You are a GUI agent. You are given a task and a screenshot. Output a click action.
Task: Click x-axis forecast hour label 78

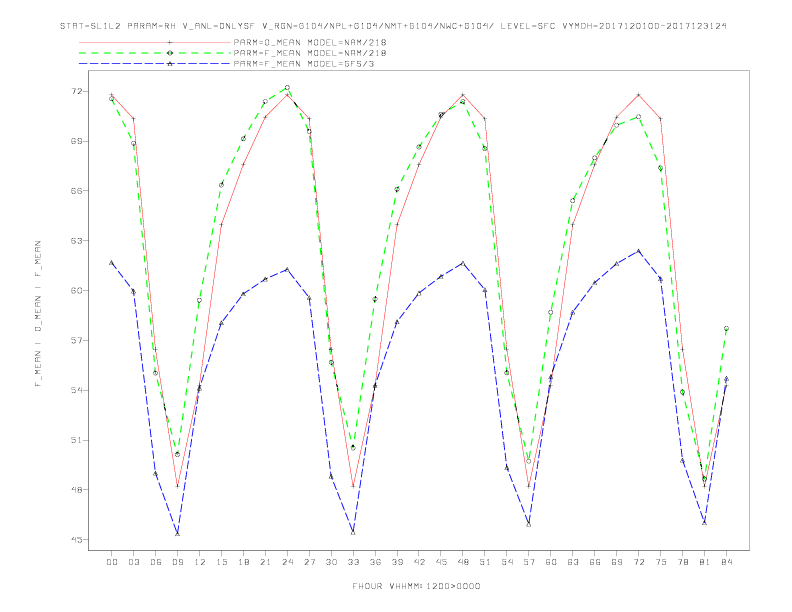pos(683,562)
